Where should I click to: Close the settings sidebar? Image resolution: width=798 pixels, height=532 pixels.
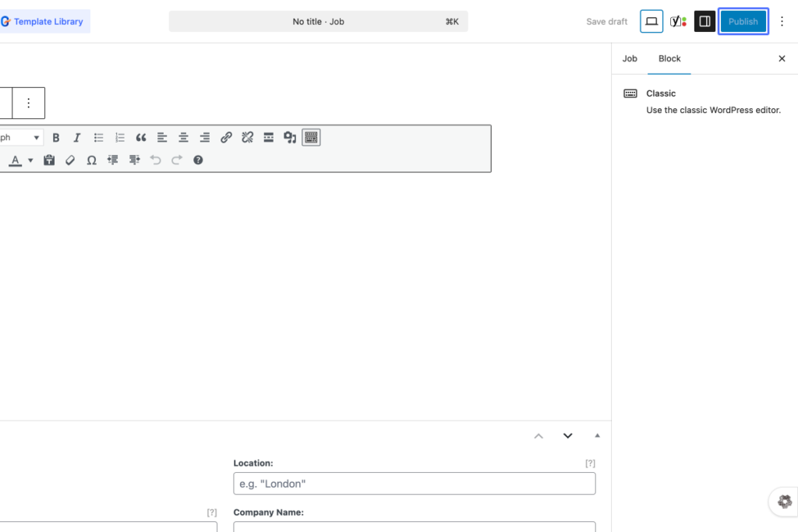point(782,58)
